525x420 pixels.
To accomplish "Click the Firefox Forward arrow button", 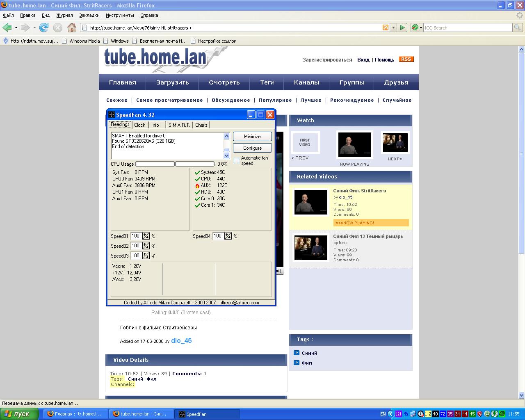I will (x=25, y=27).
